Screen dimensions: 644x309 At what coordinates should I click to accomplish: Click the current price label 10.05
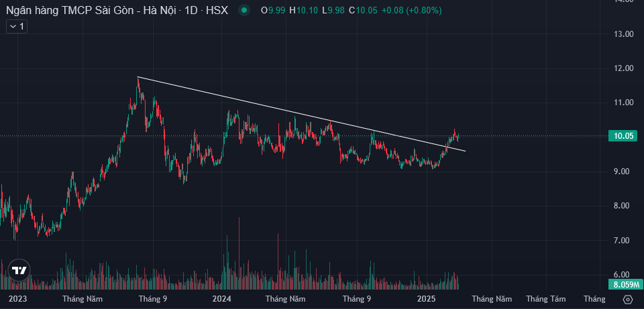[623, 136]
